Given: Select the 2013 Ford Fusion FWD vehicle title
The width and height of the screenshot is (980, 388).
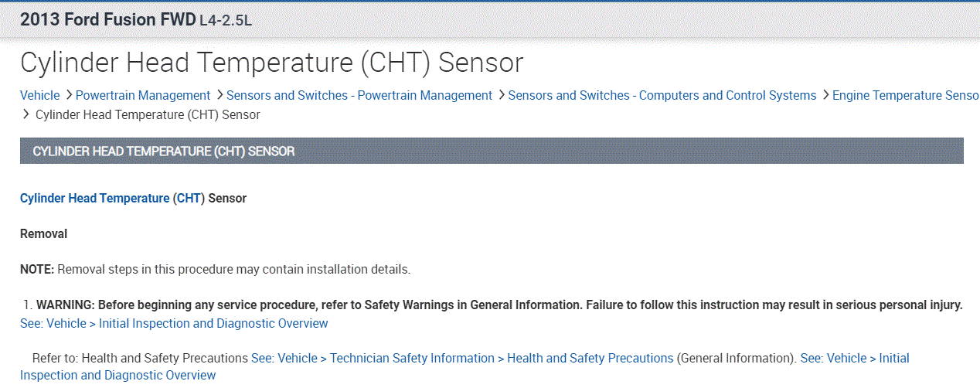Looking at the screenshot, I should coord(107,20).
